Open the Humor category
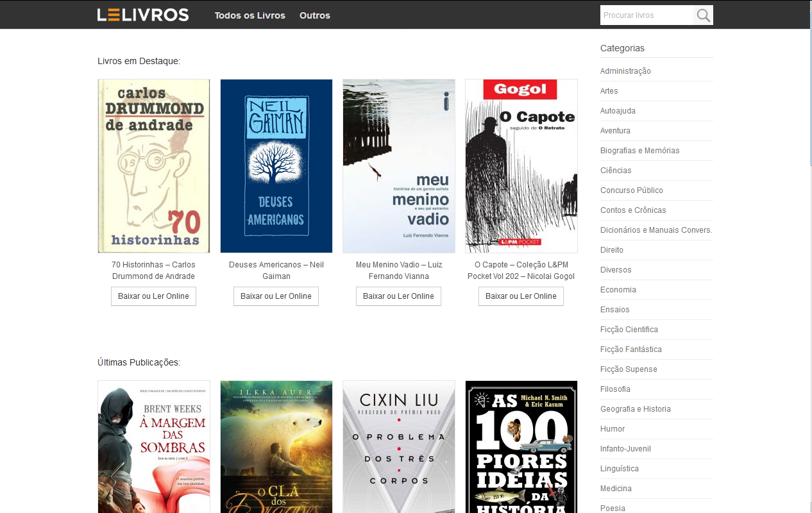 [x=613, y=428]
